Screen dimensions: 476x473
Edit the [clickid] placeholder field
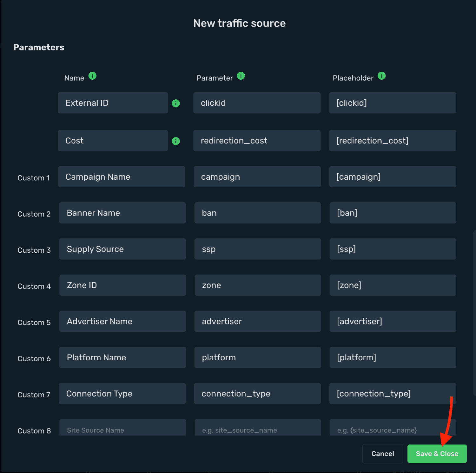(x=393, y=103)
